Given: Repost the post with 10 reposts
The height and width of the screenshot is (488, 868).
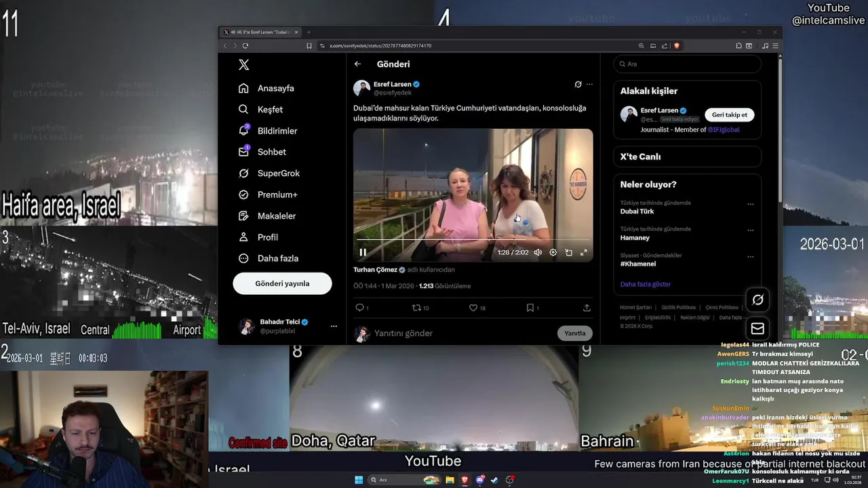Looking at the screenshot, I should [420, 308].
